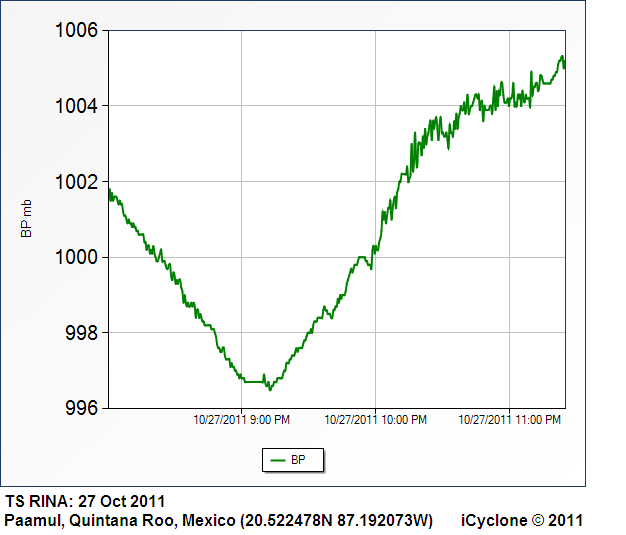Select the 10/27/2011 11:00 PM axis label

click(510, 420)
